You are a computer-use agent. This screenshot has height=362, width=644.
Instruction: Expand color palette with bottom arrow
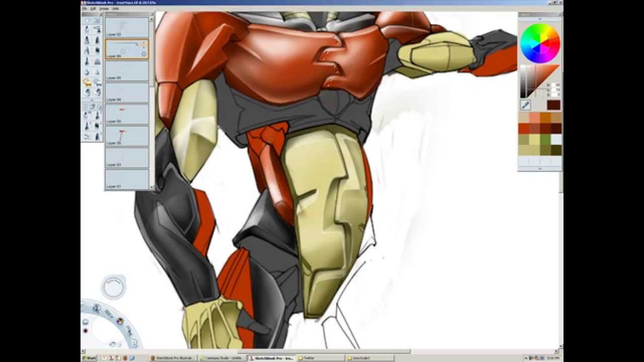pyautogui.click(x=540, y=169)
